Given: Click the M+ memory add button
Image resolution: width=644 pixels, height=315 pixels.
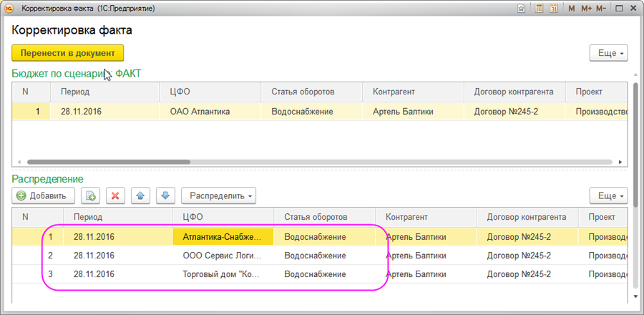Looking at the screenshot, I should (586, 9).
